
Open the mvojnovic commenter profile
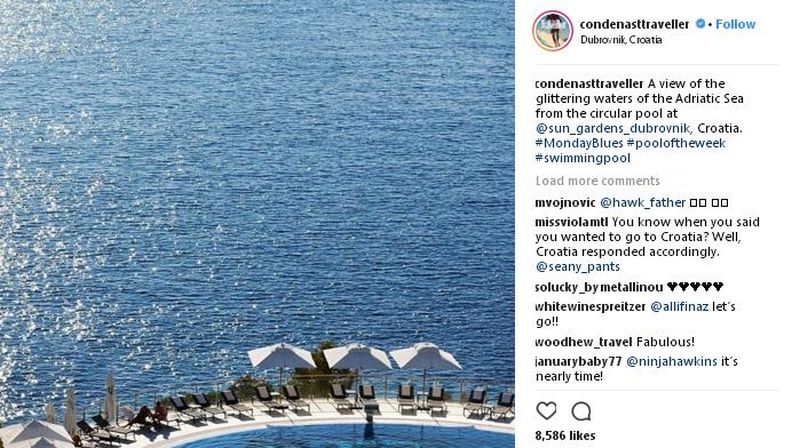coord(565,203)
